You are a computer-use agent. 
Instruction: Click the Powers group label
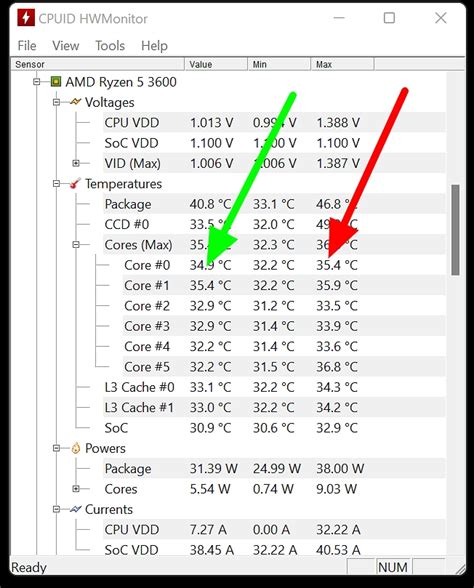pos(105,448)
